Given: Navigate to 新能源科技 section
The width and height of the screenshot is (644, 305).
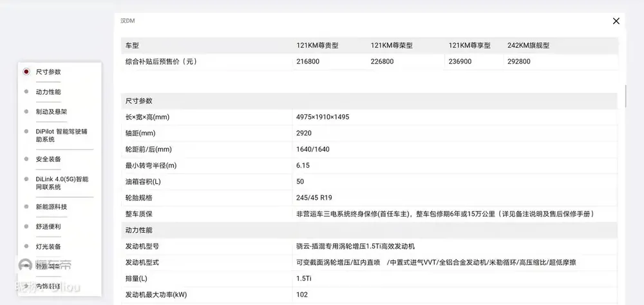Looking at the screenshot, I should pyautogui.click(x=52, y=206).
